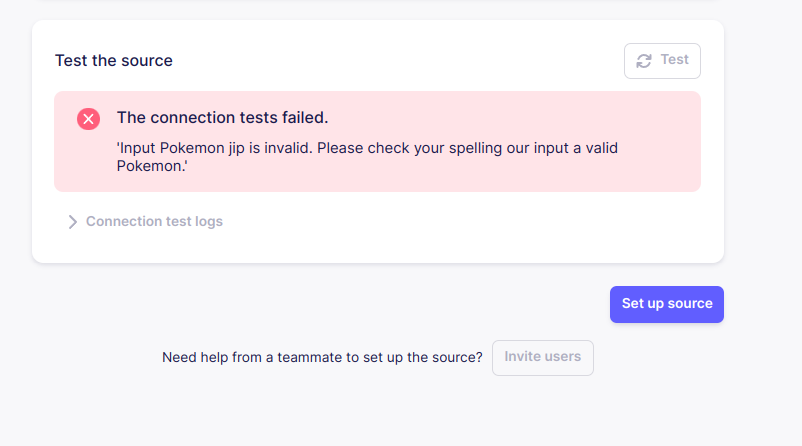802x446 pixels.
Task: Open the Connection test logs label
Action: click(154, 221)
